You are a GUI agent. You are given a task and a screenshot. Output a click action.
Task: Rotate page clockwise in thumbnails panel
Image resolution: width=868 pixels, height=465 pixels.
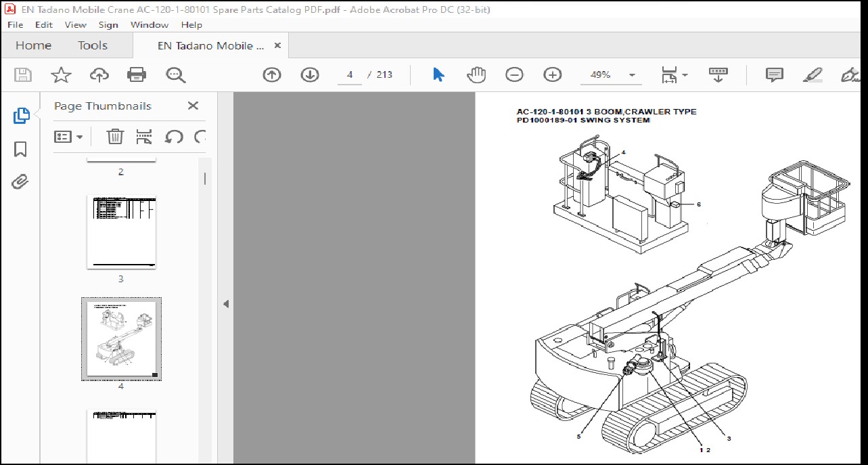tap(200, 137)
